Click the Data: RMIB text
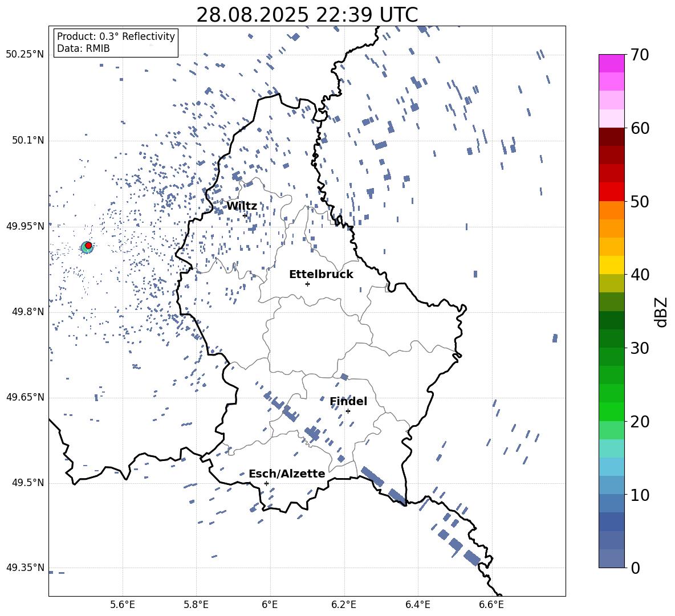 tap(83, 48)
